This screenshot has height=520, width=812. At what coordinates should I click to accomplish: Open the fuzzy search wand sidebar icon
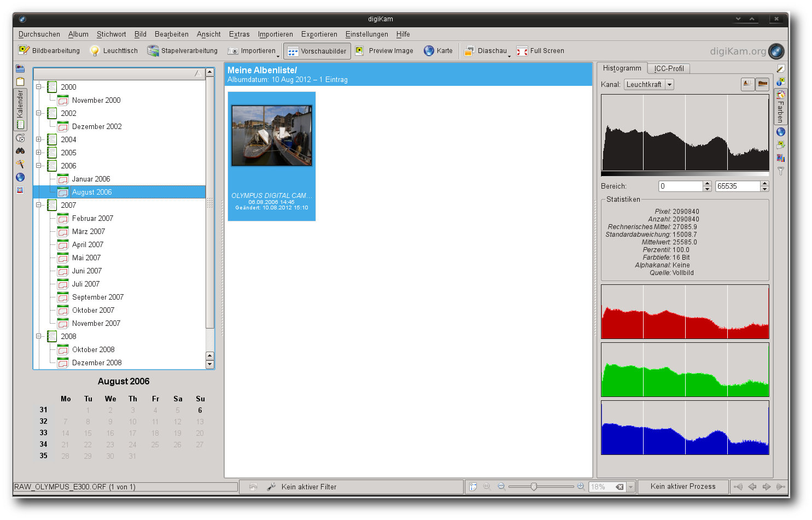(x=20, y=164)
